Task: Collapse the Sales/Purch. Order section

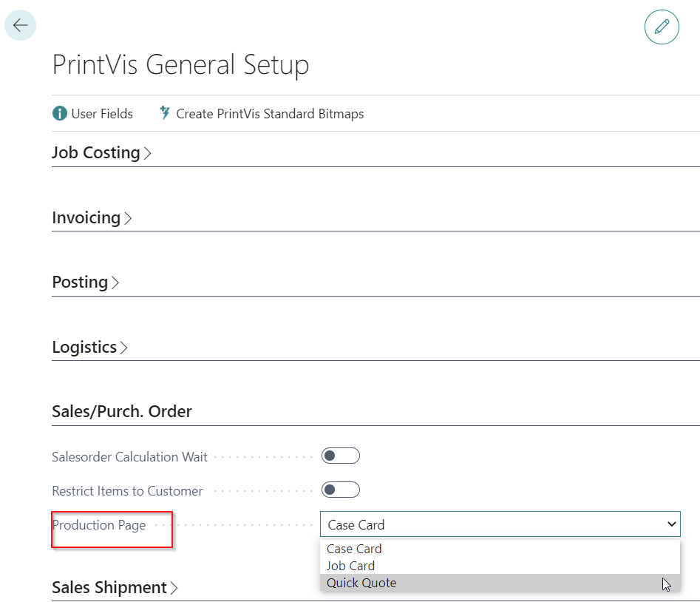Action: 122,411
